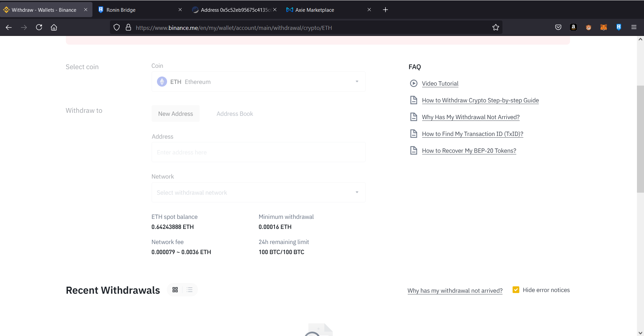The width and height of the screenshot is (644, 336).
Task: Open the Pocket save icon
Action: pos(558,28)
